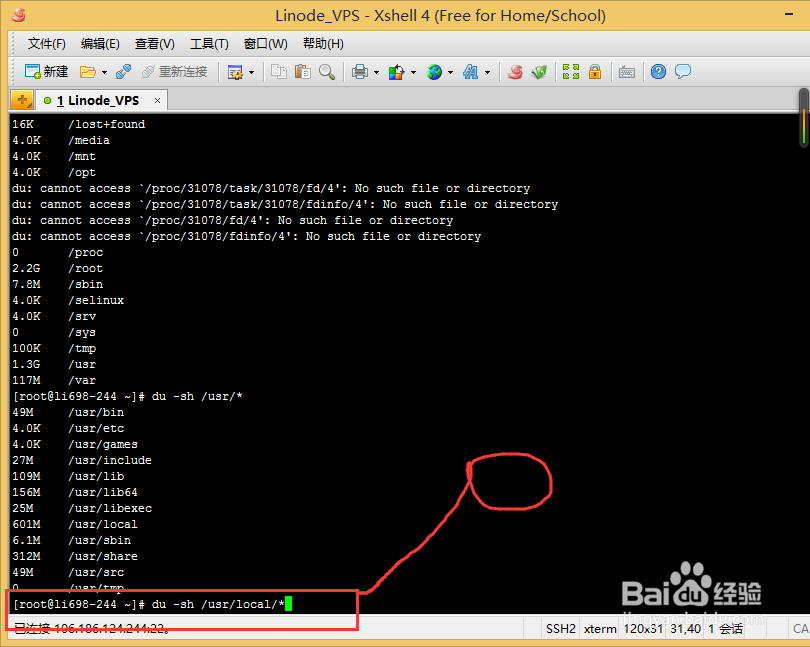Paste clipboard contents into the terminal
The image size is (810, 647).
pos(303,71)
